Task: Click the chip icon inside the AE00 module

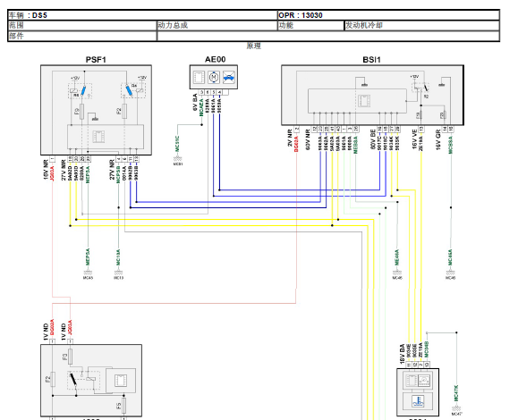Action: (x=199, y=77)
